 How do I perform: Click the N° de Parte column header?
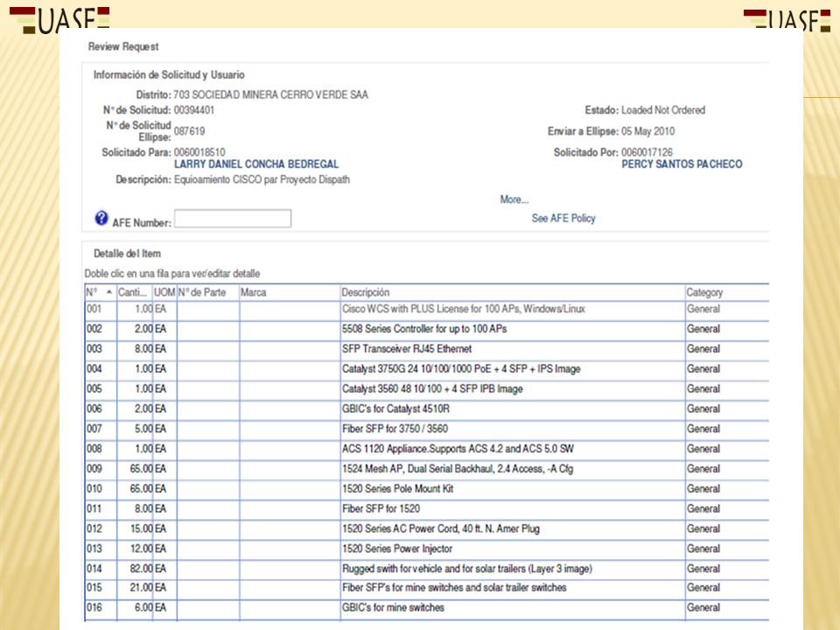(208, 292)
